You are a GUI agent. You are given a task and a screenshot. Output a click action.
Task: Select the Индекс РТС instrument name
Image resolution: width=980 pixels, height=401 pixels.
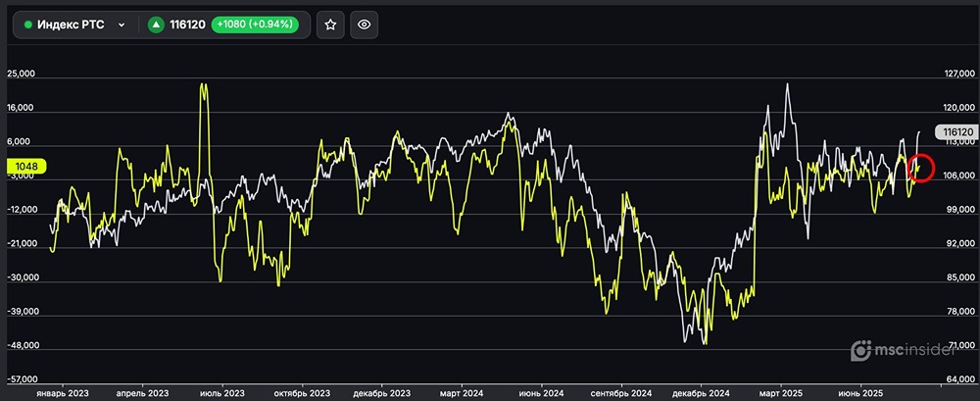click(x=71, y=25)
